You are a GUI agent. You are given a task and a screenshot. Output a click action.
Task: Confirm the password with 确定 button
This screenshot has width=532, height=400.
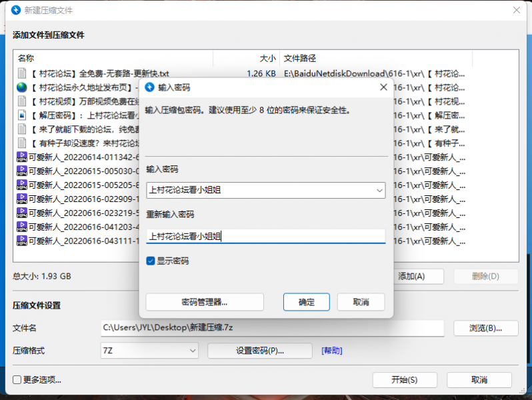tap(307, 302)
